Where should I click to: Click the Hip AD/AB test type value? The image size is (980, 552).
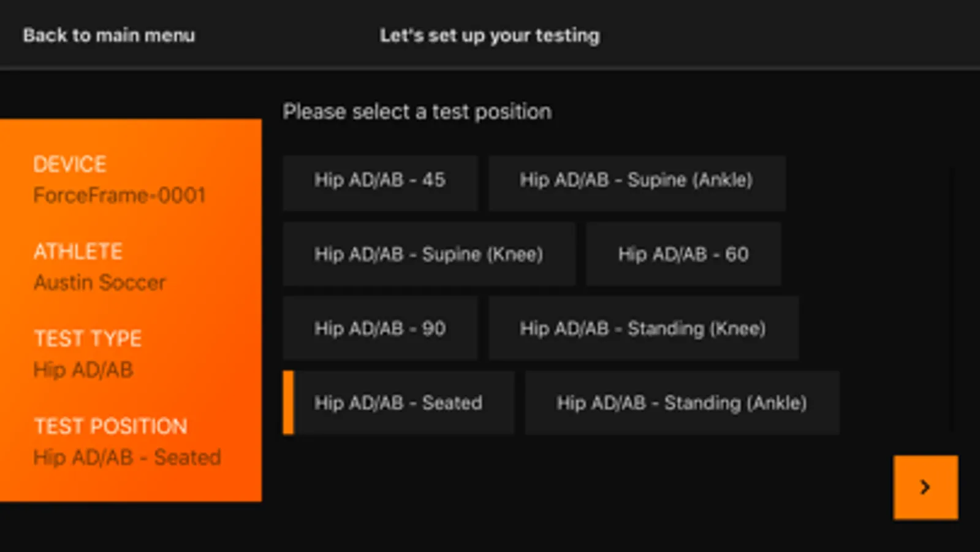83,370
